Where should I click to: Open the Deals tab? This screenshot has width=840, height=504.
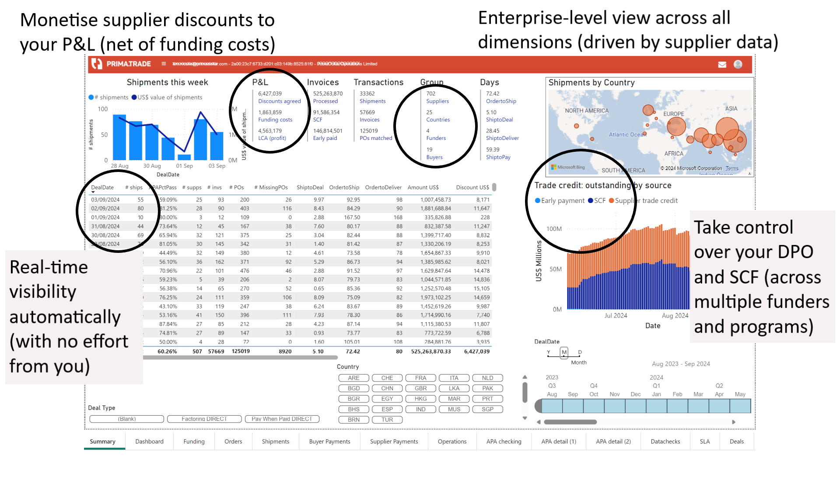[x=736, y=441]
